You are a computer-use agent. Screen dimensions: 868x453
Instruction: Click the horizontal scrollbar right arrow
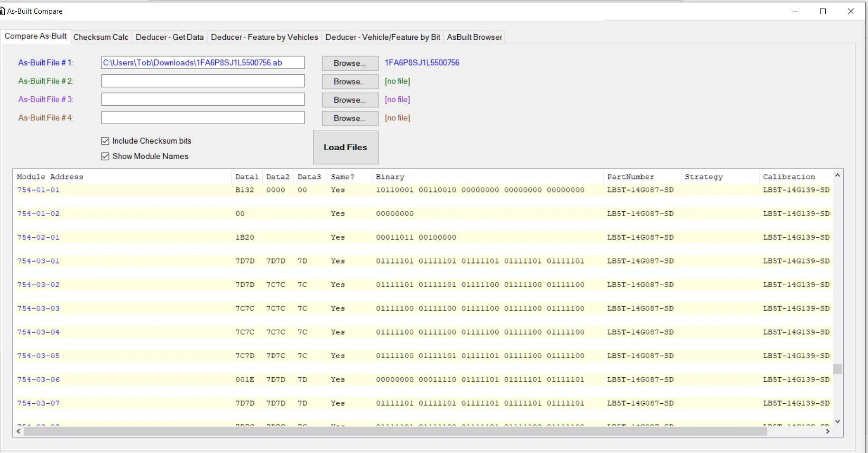(x=828, y=432)
